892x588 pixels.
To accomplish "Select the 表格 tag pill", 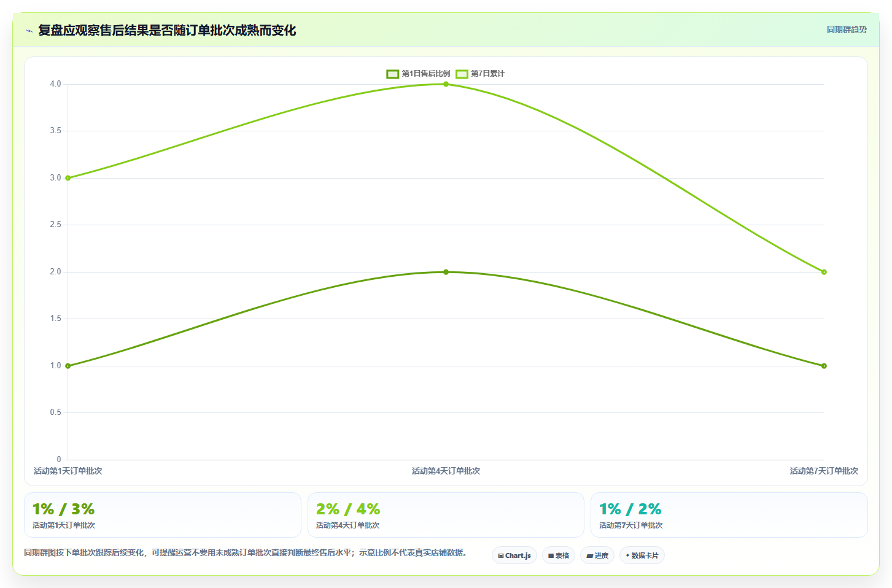I will 559,555.
